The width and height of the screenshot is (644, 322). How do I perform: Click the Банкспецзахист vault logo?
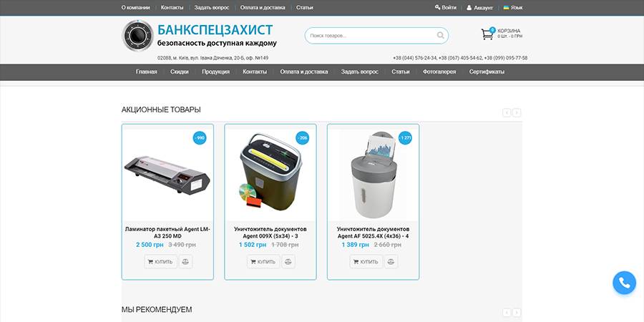pos(137,36)
